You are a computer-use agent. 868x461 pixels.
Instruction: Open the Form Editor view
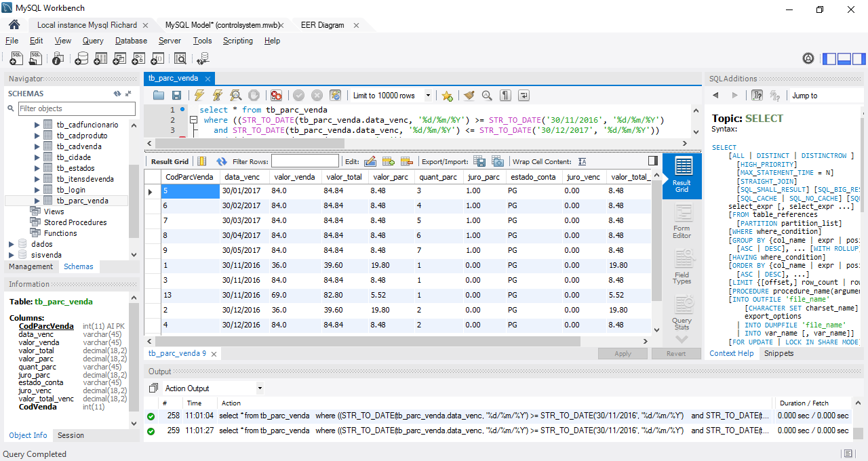click(682, 222)
